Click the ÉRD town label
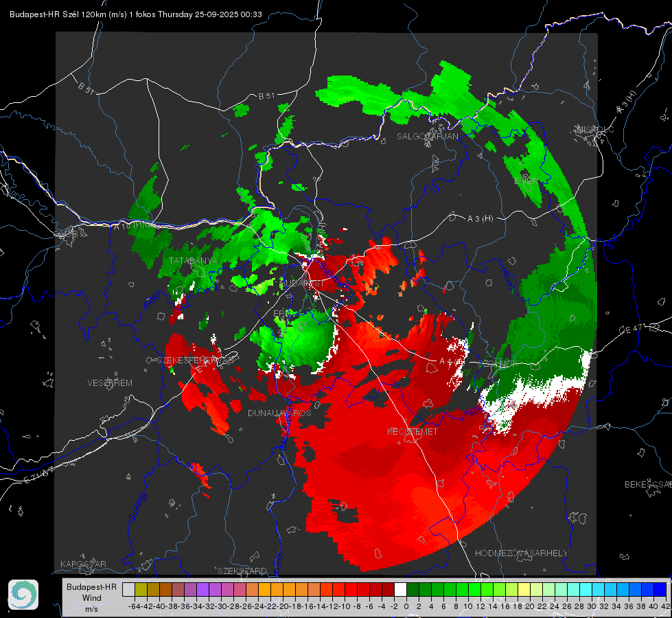The height and width of the screenshot is (618, 672). [x=281, y=314]
